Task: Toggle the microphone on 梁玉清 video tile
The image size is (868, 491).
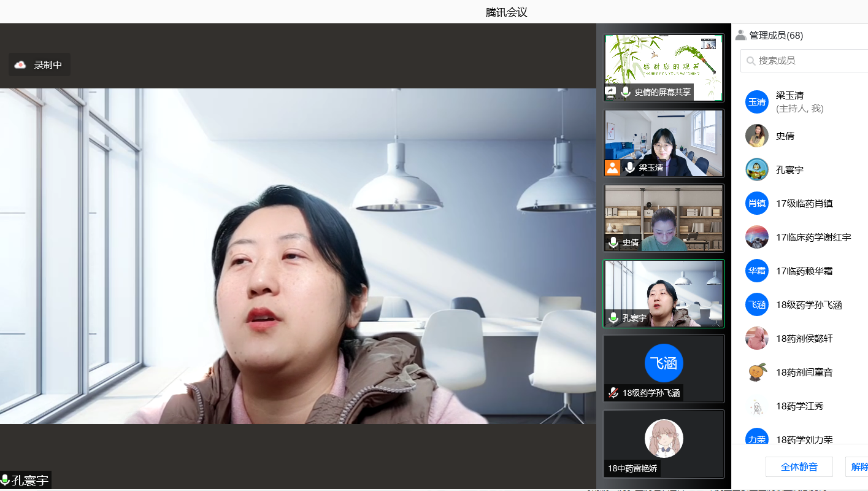Action: click(x=629, y=168)
